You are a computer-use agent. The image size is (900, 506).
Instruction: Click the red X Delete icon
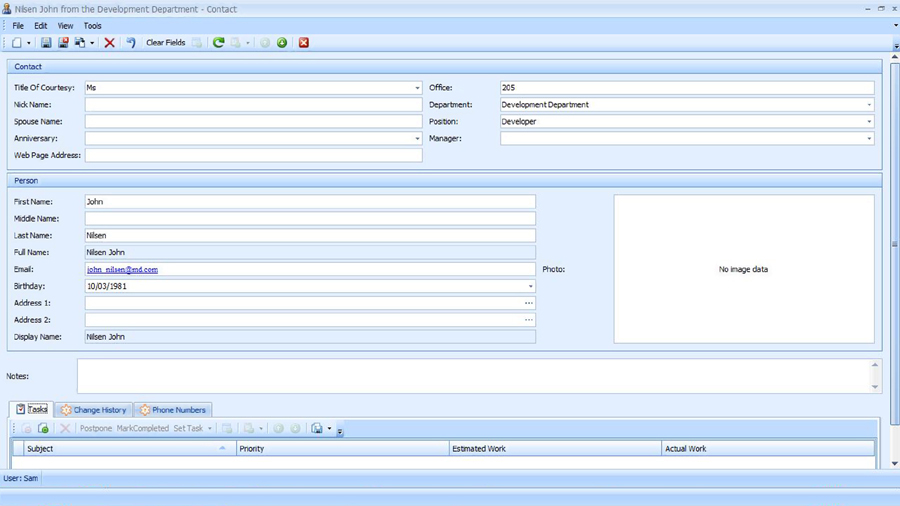(110, 43)
